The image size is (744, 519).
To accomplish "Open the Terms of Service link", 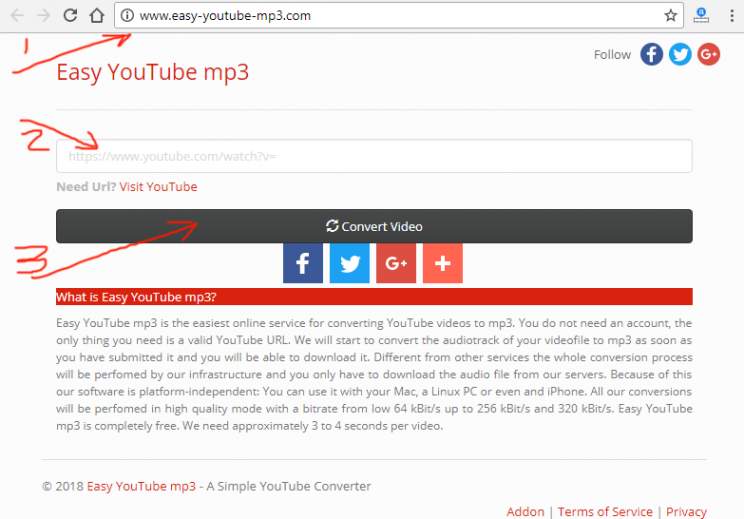I will click(605, 512).
